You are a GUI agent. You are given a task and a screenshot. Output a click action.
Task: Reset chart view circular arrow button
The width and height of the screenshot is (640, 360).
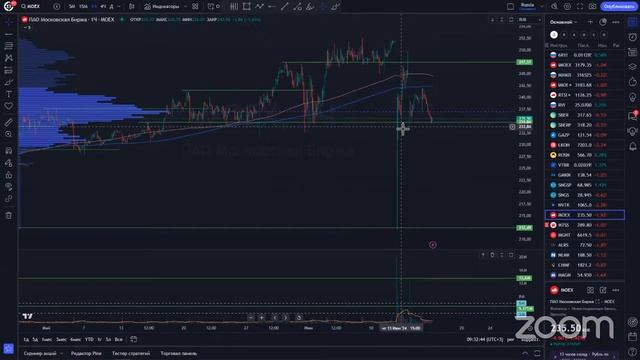(x=299, y=318)
